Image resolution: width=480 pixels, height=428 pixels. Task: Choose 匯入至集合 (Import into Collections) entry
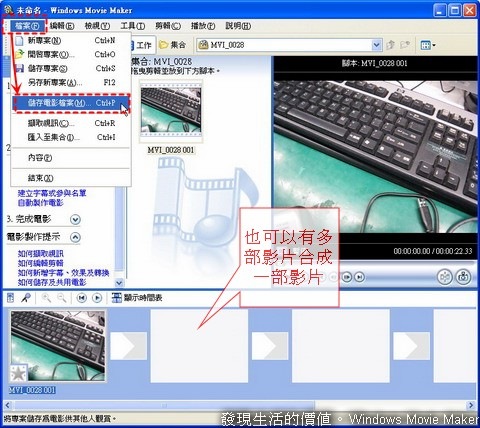click(71, 137)
